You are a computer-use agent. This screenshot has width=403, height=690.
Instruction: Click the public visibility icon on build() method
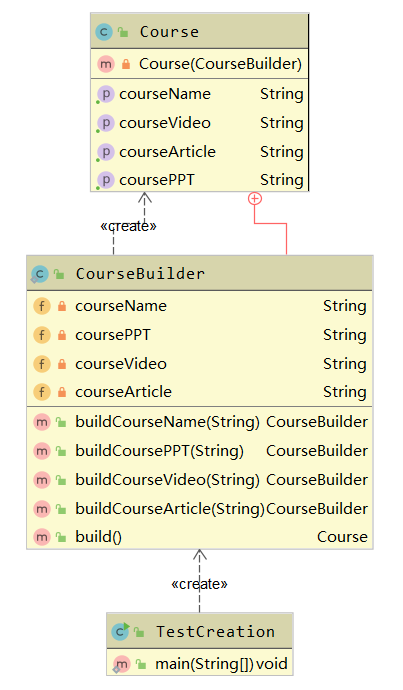pos(61,537)
